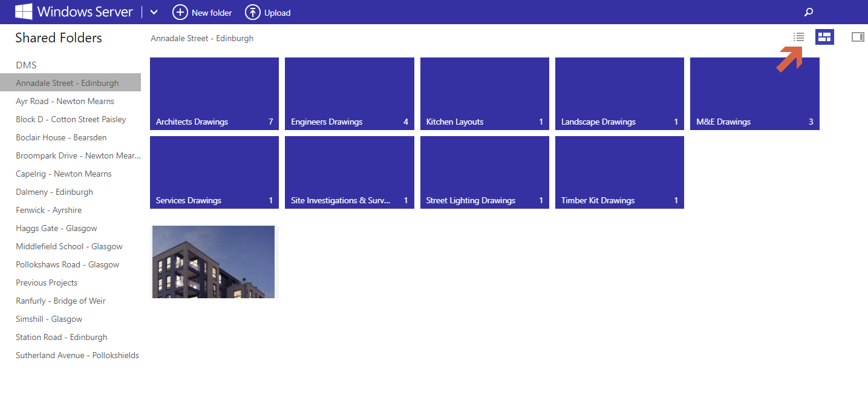Select Ayr Road - Newton Mearns folder

[x=65, y=101]
